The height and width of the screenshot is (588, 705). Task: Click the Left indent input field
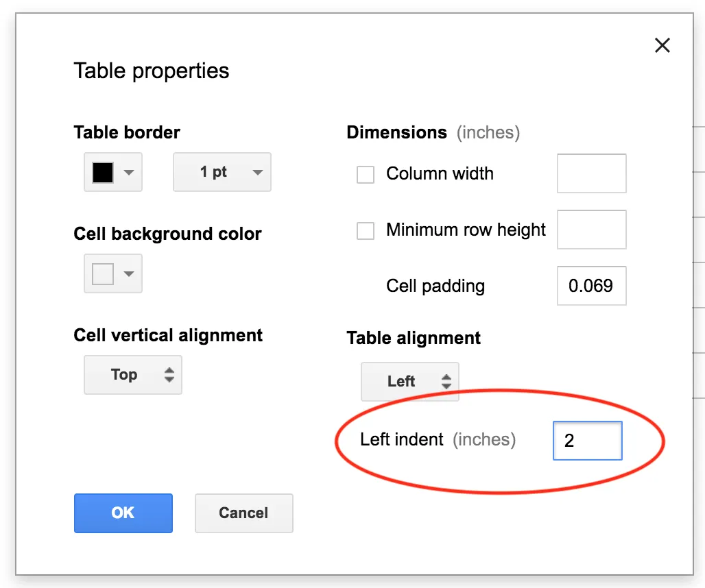(x=587, y=440)
